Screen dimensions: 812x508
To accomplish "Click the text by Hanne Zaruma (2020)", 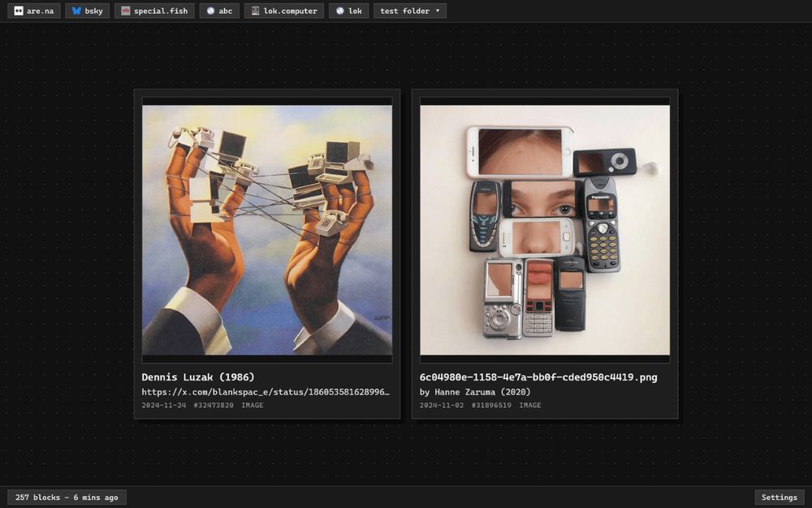I will point(475,392).
